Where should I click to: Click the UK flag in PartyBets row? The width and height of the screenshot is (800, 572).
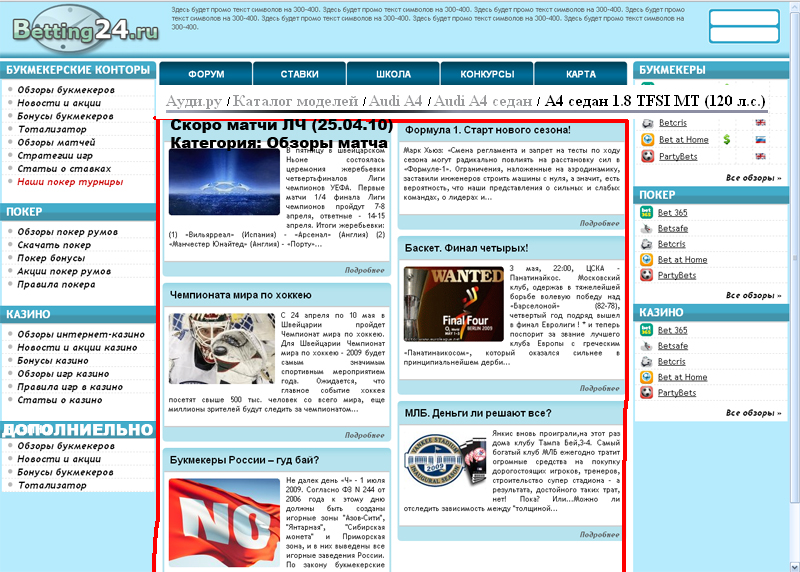click(760, 156)
